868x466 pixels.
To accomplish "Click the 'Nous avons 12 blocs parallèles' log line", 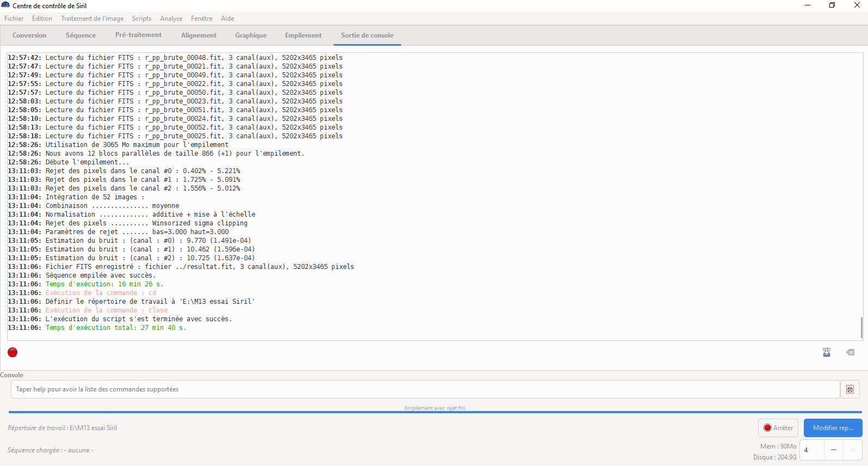I will click(x=156, y=154).
